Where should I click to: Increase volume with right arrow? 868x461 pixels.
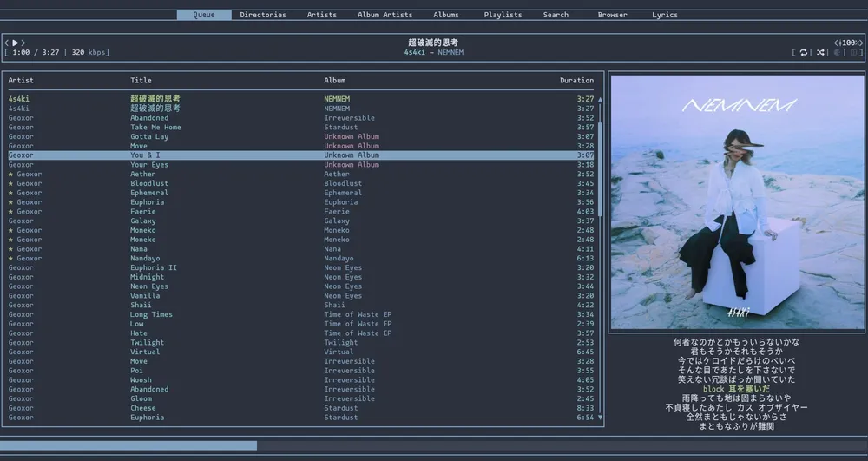coord(860,43)
